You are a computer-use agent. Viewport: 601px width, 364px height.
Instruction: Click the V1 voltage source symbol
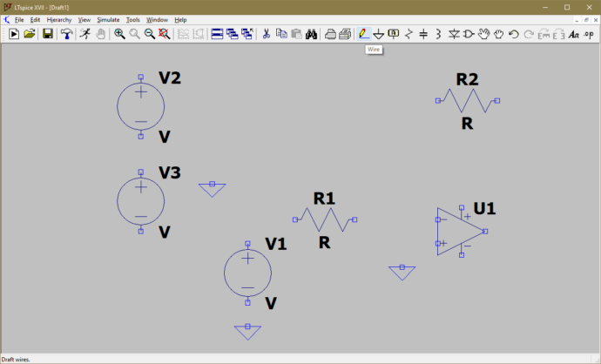(247, 273)
